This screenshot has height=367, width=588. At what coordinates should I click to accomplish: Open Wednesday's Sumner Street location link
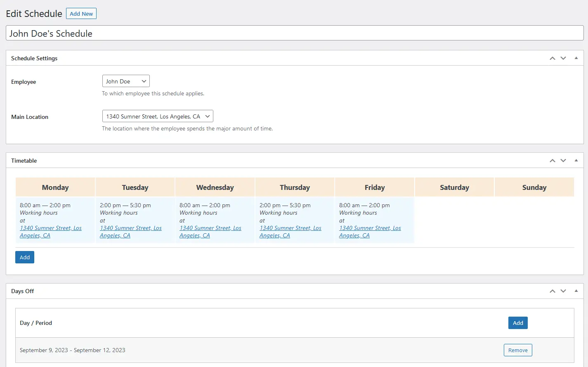click(x=210, y=232)
